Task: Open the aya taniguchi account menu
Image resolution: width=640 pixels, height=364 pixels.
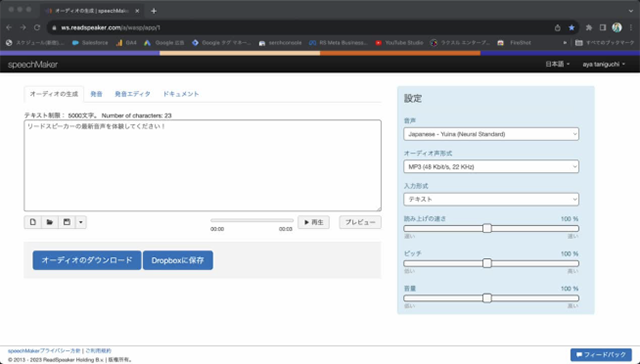Action: point(604,64)
